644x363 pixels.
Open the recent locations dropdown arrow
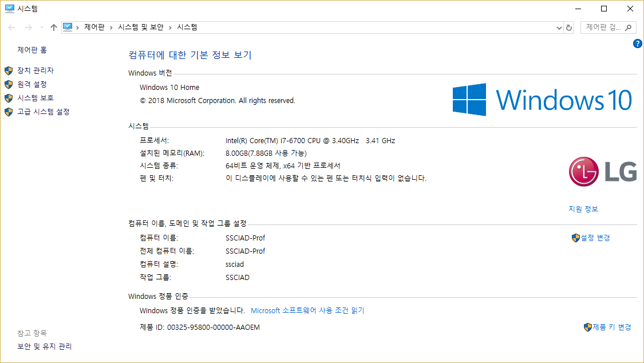point(42,27)
